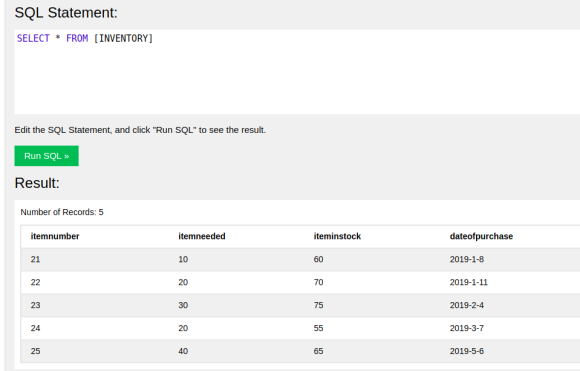Select the row with itemnumber 25
The width and height of the screenshot is (580, 371).
[x=300, y=351]
